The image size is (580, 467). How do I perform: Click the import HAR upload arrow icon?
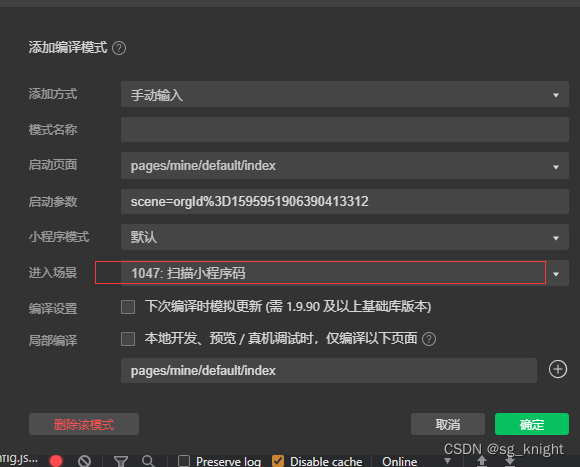[482, 460]
